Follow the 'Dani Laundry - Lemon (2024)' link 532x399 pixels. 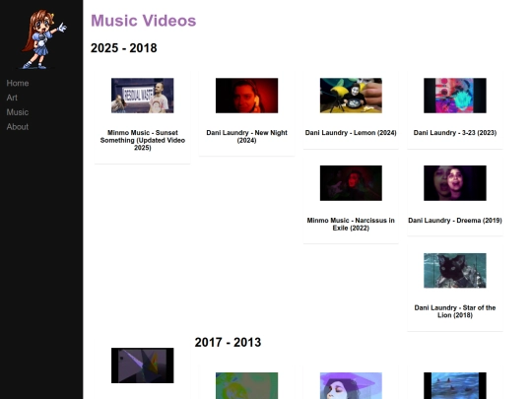[351, 133]
